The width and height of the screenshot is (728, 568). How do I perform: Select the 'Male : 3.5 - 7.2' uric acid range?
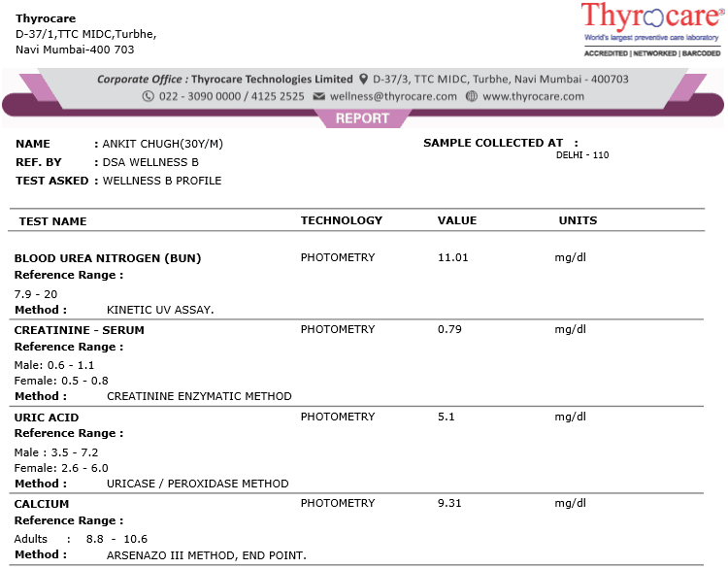point(56,452)
